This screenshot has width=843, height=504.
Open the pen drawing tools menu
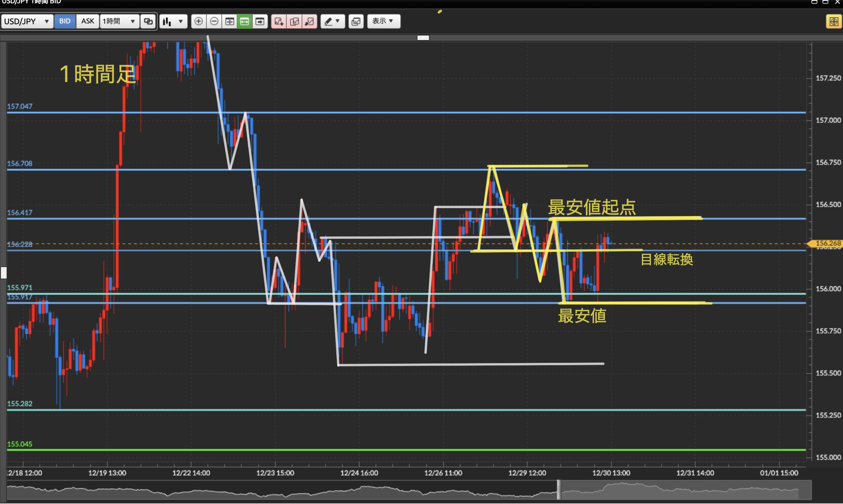pos(332,21)
